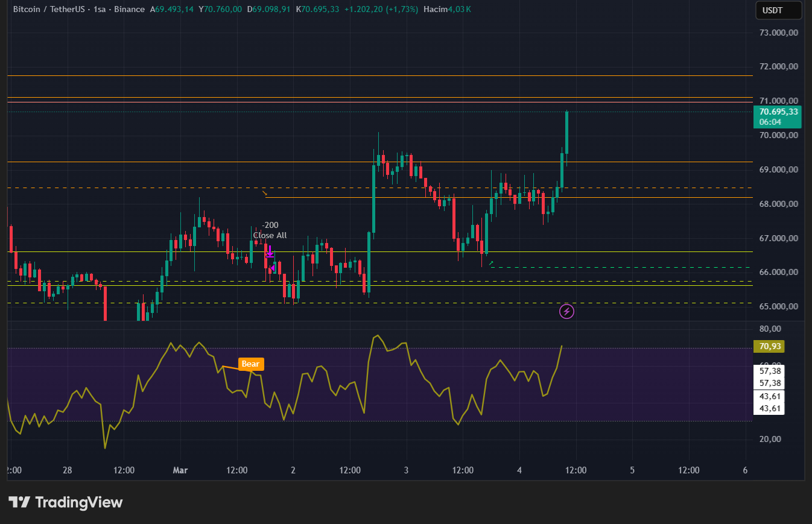Open the Binance exchange selector in the legend

129,9
